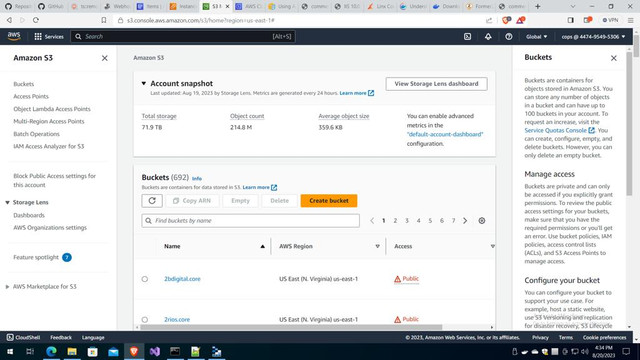Click the Create bucket button
The width and height of the screenshot is (640, 360).
pyautogui.click(x=329, y=200)
